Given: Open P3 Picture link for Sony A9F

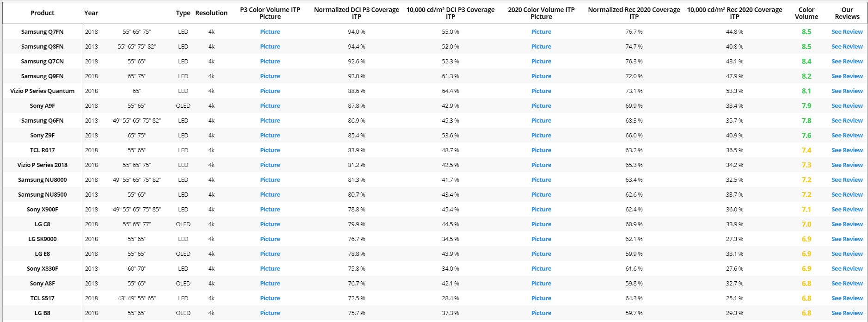Looking at the screenshot, I should [270, 106].
